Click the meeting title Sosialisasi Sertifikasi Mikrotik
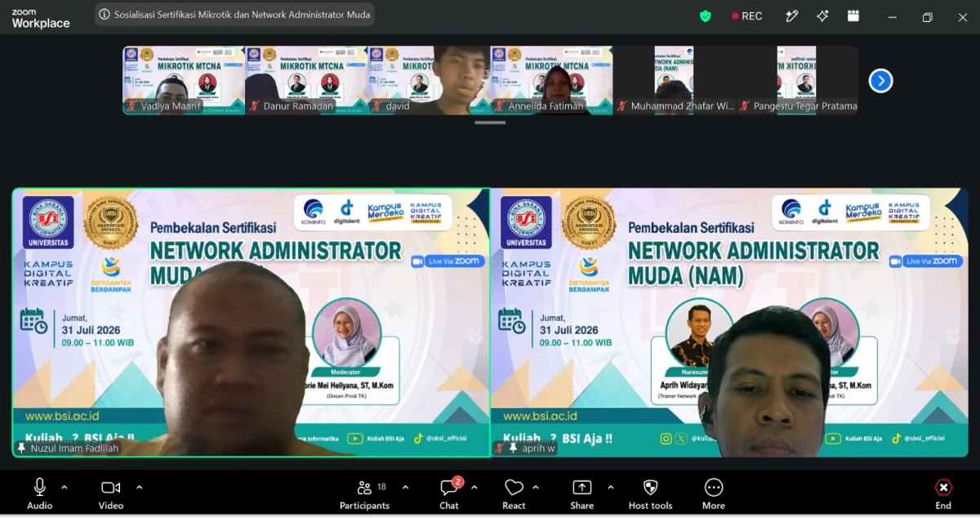Screen dimensions: 980x518 [241, 15]
